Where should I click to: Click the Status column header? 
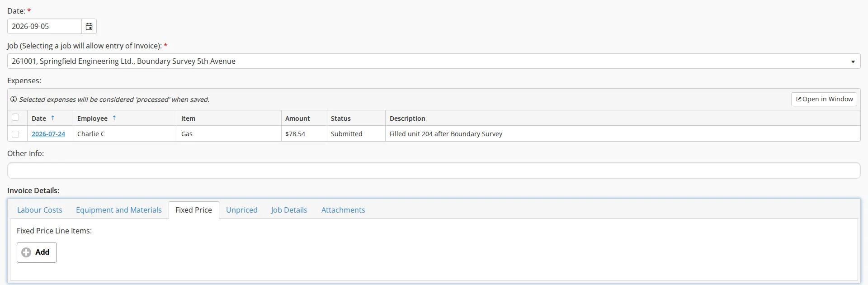point(356,118)
